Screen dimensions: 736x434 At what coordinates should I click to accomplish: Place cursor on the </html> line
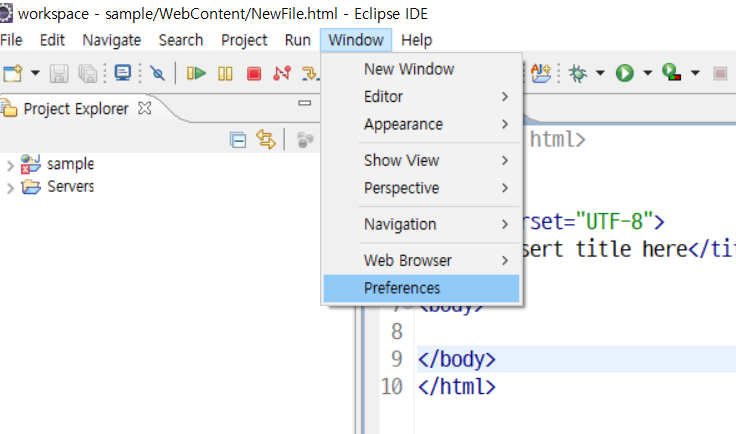456,387
